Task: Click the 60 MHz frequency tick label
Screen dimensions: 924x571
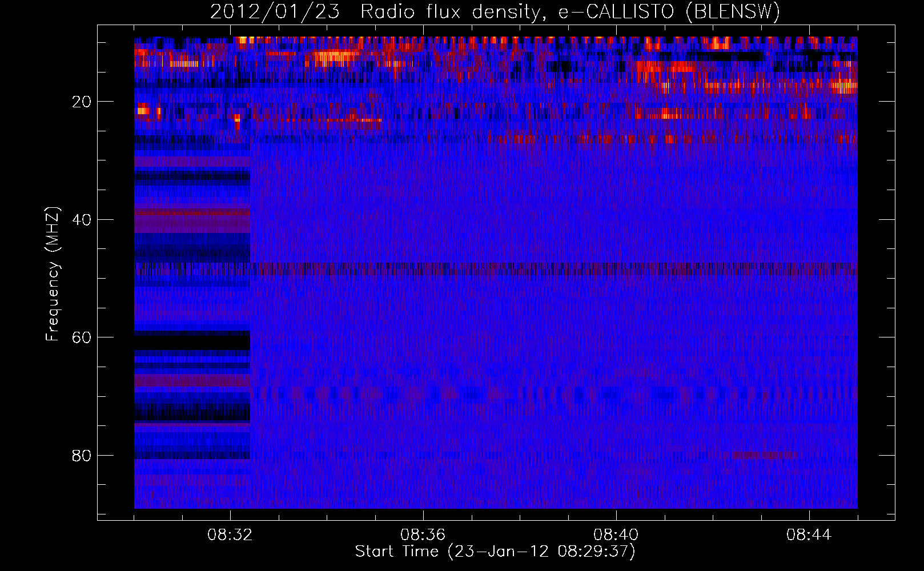Action: pos(82,337)
